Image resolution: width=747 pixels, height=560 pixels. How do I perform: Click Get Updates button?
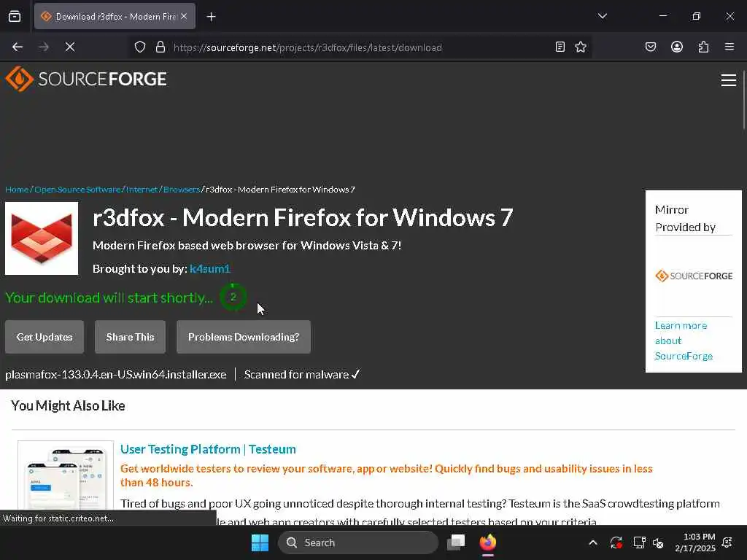[44, 337]
